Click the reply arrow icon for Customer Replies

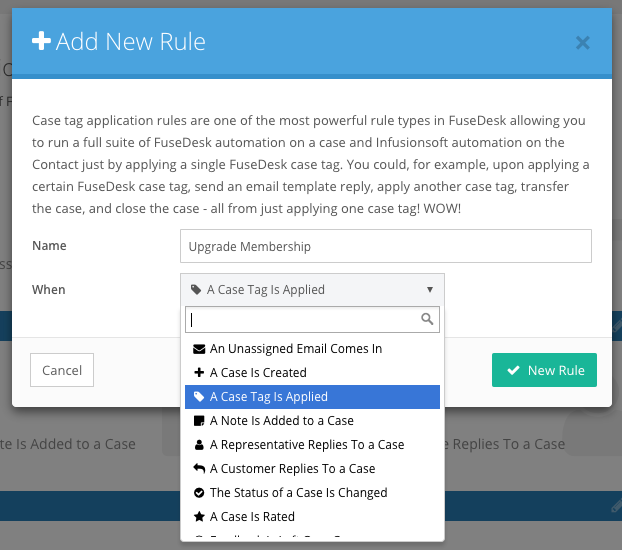tap(199, 469)
